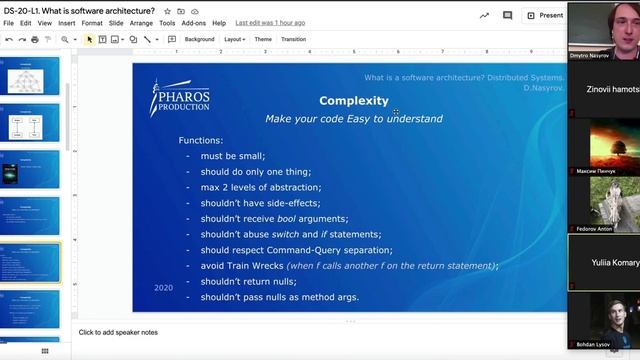This screenshot has height=360, width=640.
Task: Click the Redo arrow icon
Action: tap(22, 40)
